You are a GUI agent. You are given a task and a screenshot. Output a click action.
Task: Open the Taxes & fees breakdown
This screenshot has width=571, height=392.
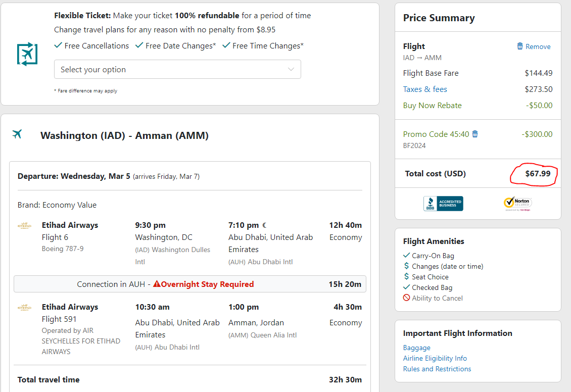[x=425, y=89]
